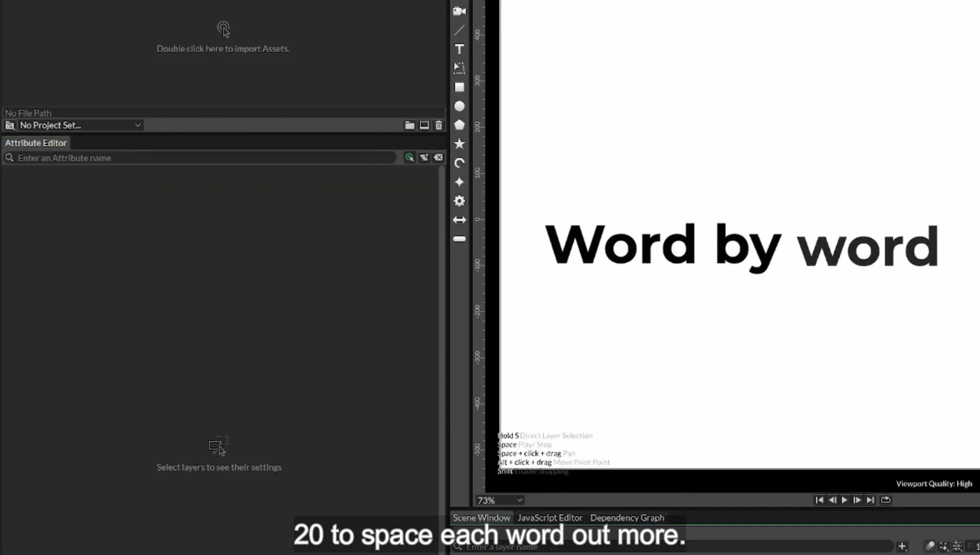Select the Attribute Editor tab
The width and height of the screenshot is (980, 555).
tap(36, 143)
